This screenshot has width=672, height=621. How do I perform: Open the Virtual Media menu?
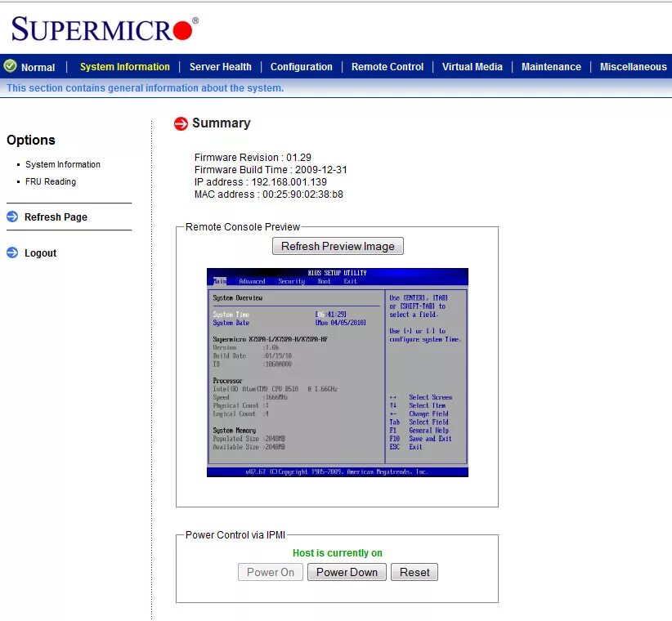pyautogui.click(x=473, y=67)
